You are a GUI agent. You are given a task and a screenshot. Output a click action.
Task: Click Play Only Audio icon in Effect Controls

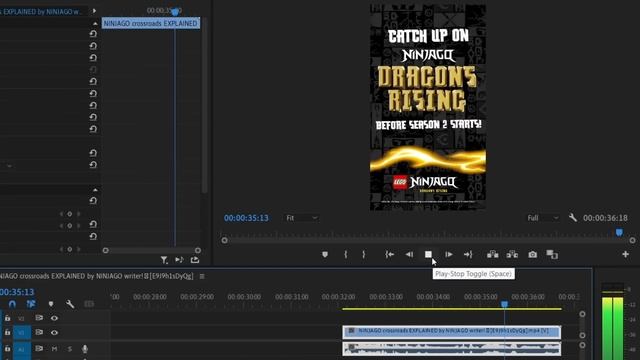coord(179,260)
